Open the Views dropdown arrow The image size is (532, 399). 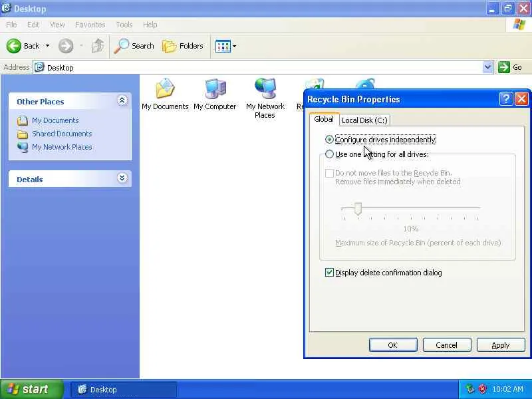click(x=235, y=46)
